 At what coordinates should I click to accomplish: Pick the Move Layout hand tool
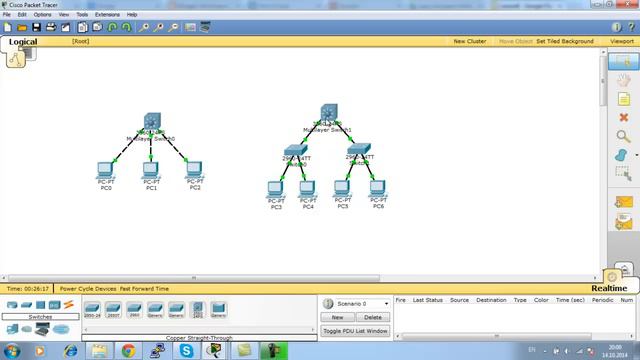(x=623, y=80)
